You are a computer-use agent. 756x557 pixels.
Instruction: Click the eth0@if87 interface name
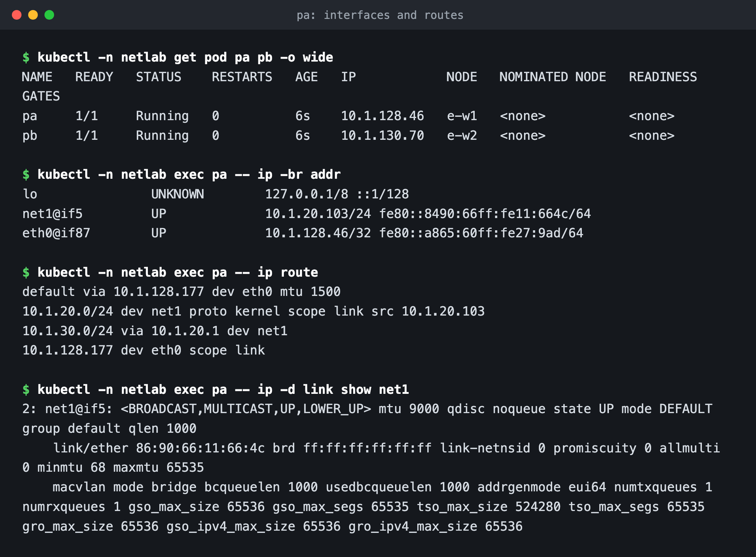coord(56,233)
